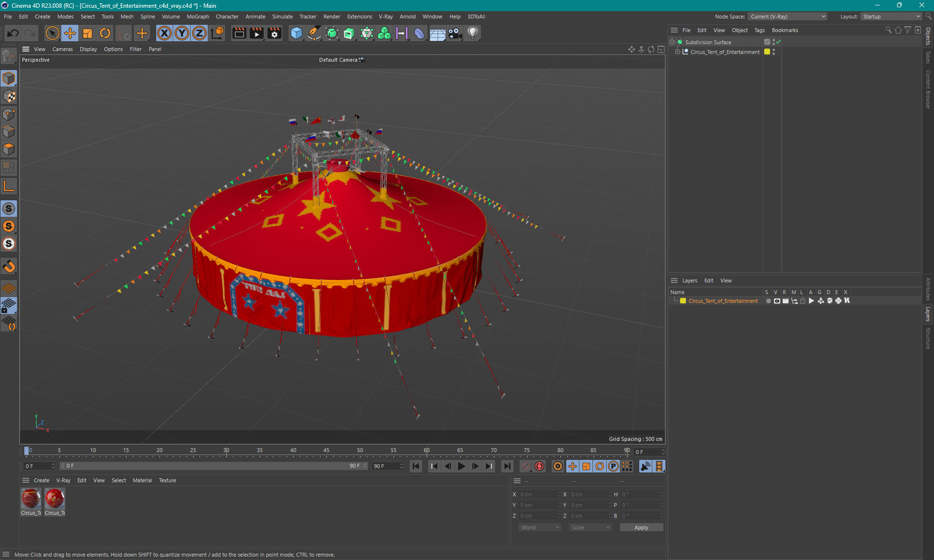Open the World coordinate dropdown

539,527
